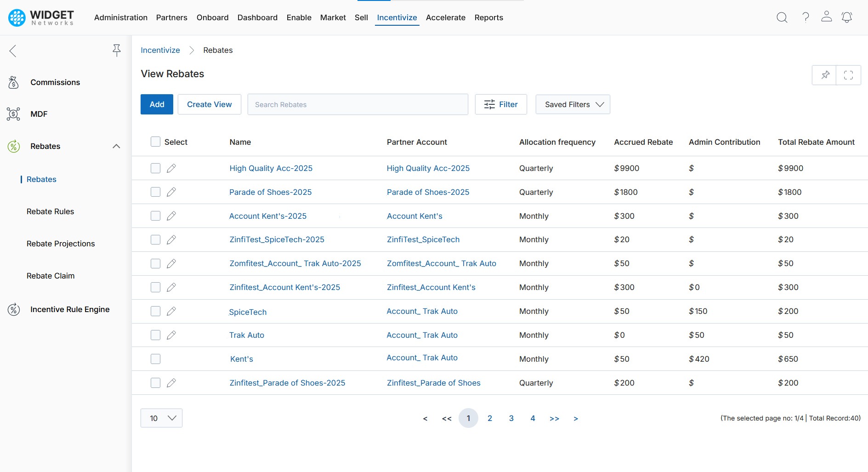
Task: Click the search magnifier icon in header
Action: [x=782, y=17]
